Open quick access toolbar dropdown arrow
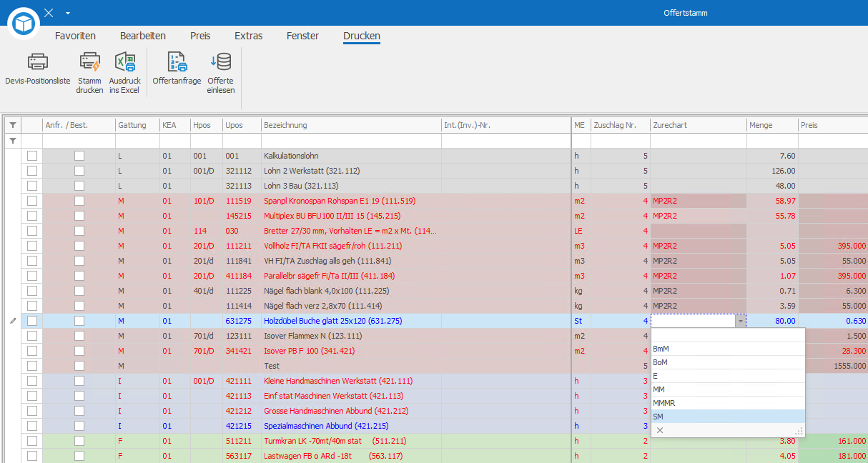The image size is (868, 463). [67, 13]
